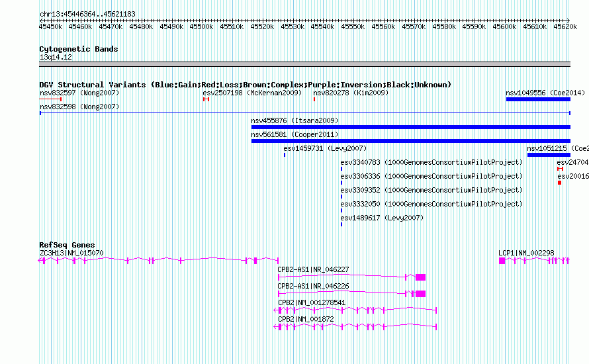Open CPB2-AS1|NR_046227 gene label
The height and width of the screenshot is (364, 589).
[313, 270]
